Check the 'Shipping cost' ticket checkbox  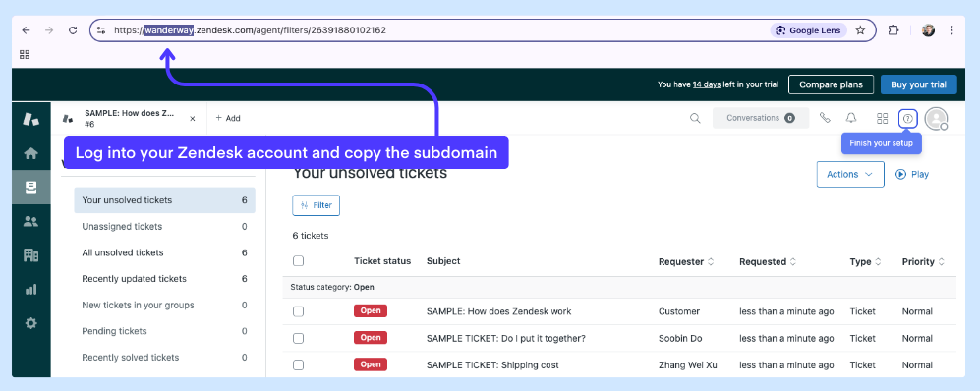298,364
